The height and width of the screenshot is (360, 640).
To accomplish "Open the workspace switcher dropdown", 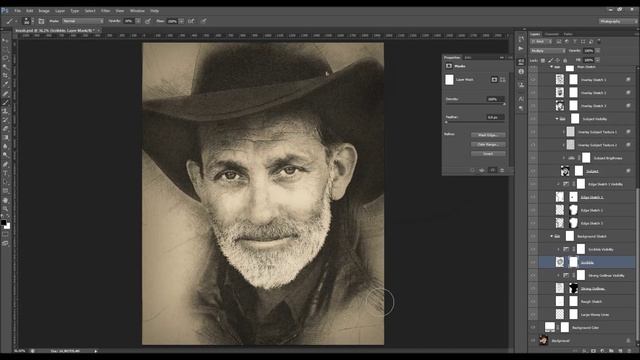I will (x=617, y=21).
